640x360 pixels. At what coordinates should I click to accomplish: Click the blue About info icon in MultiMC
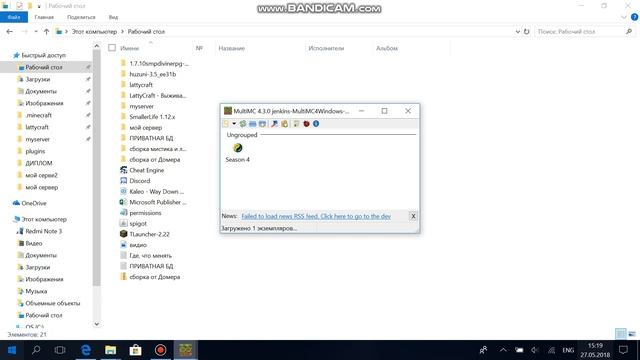(x=316, y=124)
